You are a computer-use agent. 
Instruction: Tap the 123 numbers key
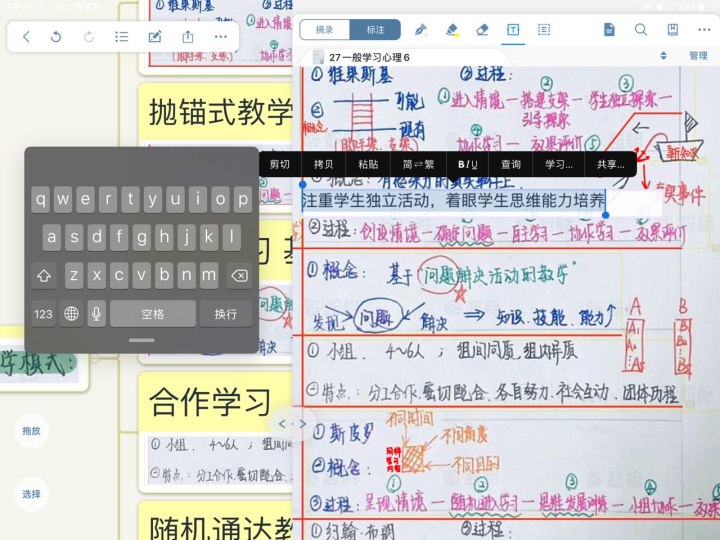tap(43, 314)
